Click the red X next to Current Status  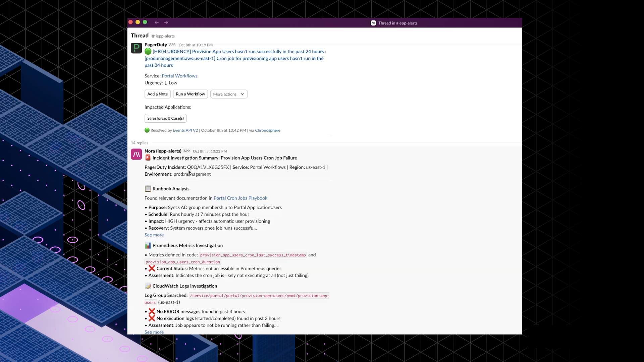tap(152, 268)
